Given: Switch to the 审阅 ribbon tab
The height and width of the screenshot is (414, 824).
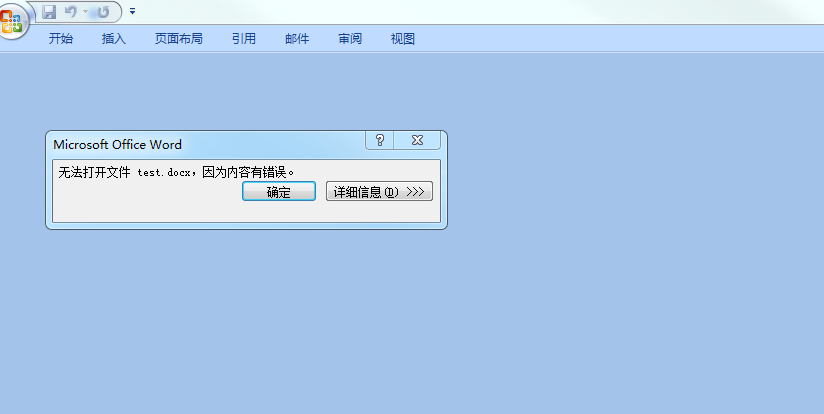Looking at the screenshot, I should (x=350, y=38).
